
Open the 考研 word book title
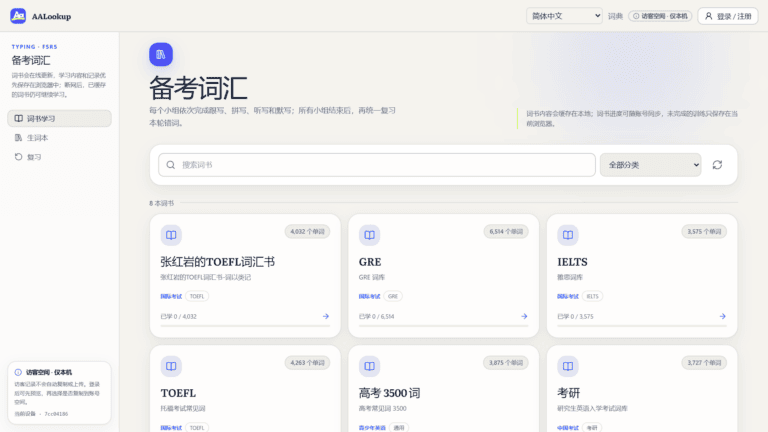pos(569,393)
